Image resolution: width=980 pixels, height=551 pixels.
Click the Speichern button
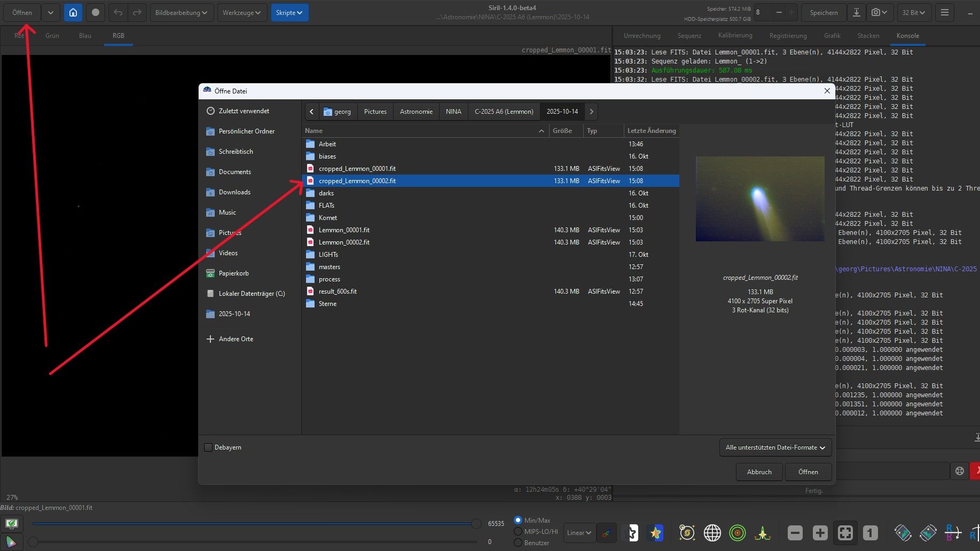[824, 12]
